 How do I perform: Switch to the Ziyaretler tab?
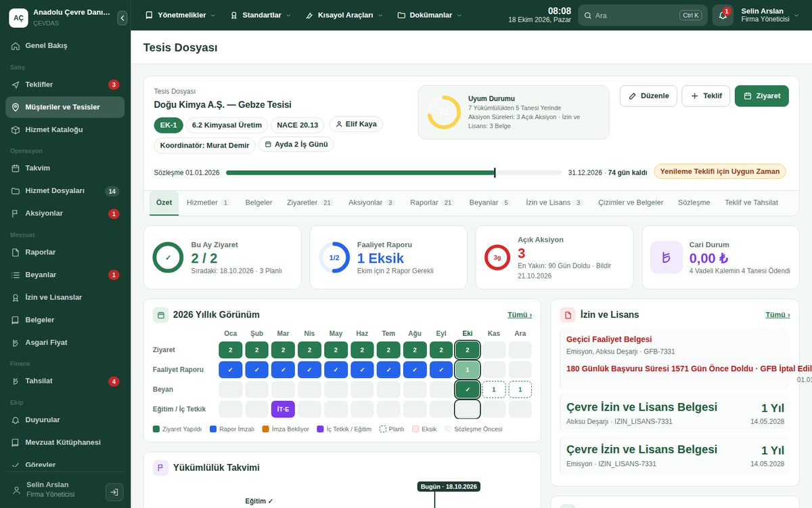(x=310, y=203)
